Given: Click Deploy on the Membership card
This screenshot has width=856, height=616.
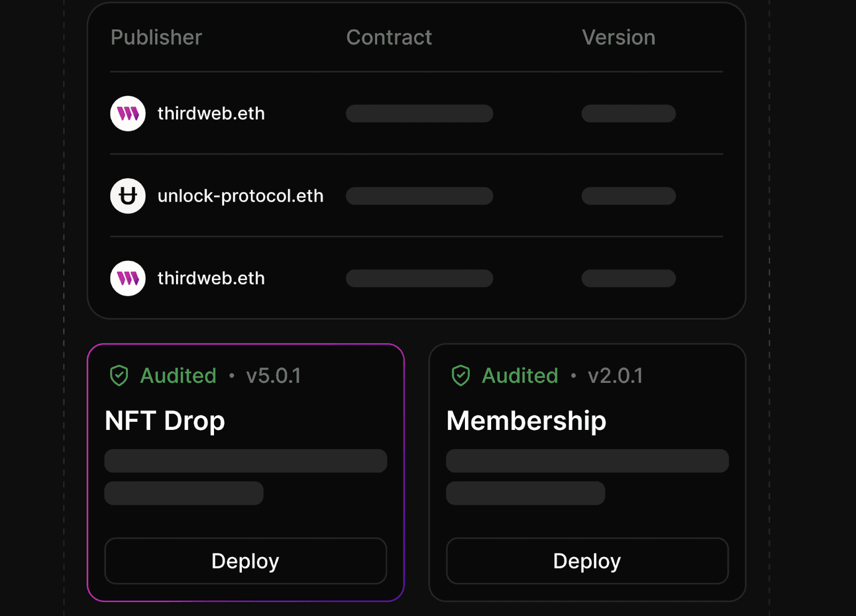Looking at the screenshot, I should (x=586, y=561).
